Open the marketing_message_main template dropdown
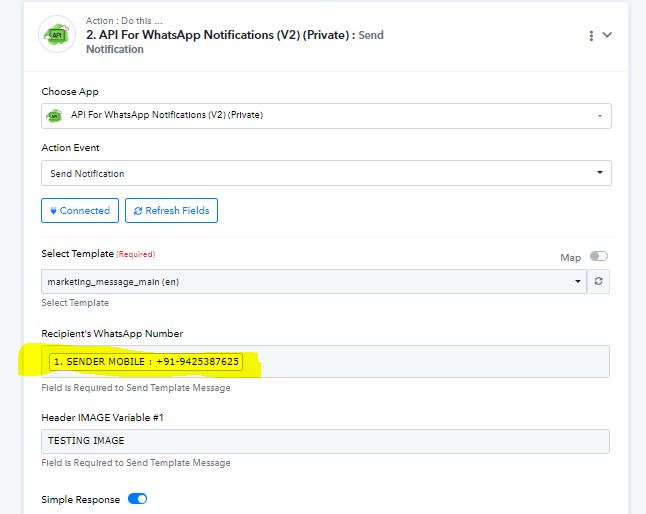Screen dimensions: 646x514 tap(314, 282)
